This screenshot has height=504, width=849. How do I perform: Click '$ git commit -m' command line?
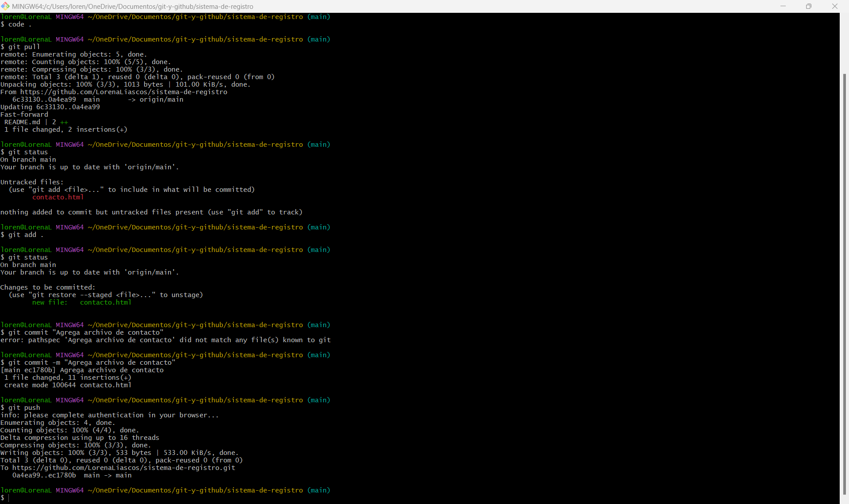(x=88, y=363)
